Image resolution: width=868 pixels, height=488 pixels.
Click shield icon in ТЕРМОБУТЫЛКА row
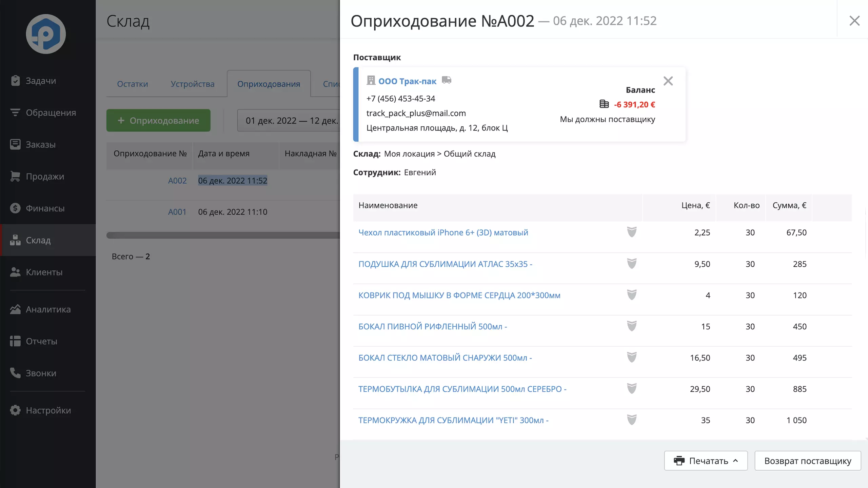[632, 388]
